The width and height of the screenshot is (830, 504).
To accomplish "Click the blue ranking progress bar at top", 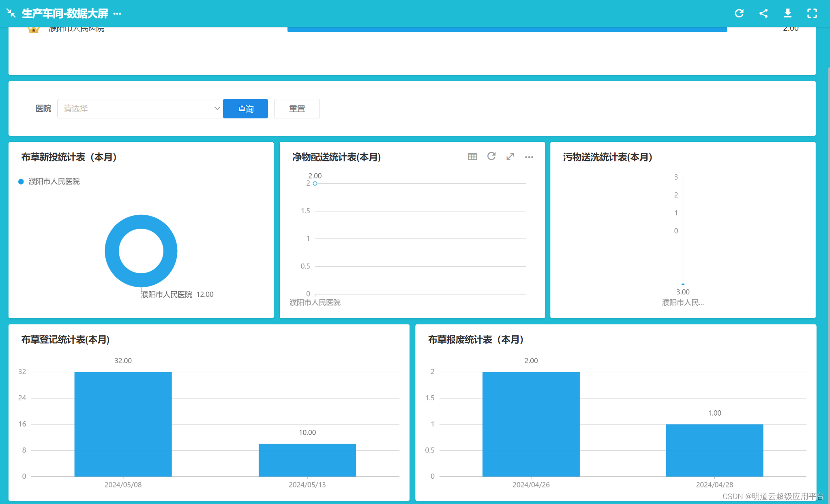I will (x=507, y=29).
